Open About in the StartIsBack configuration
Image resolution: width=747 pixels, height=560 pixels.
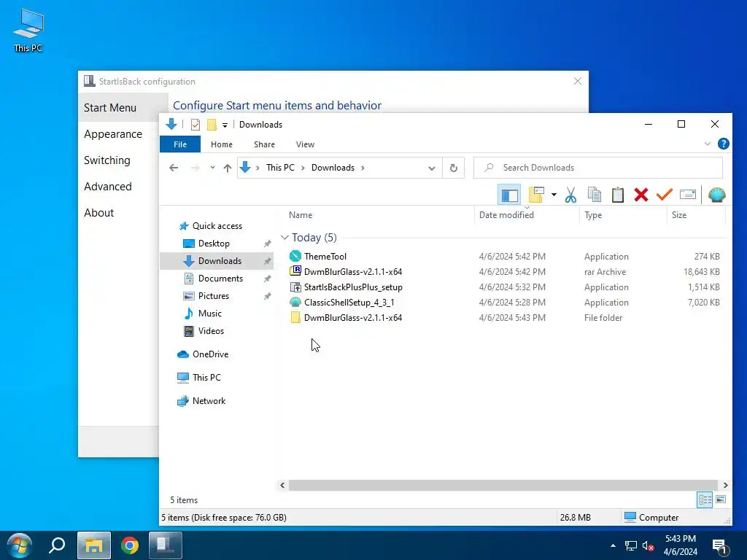pyautogui.click(x=98, y=213)
